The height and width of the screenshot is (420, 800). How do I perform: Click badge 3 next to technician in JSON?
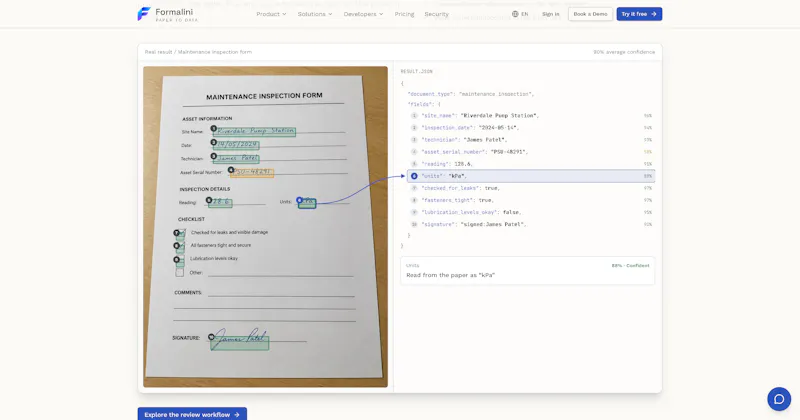[414, 140]
